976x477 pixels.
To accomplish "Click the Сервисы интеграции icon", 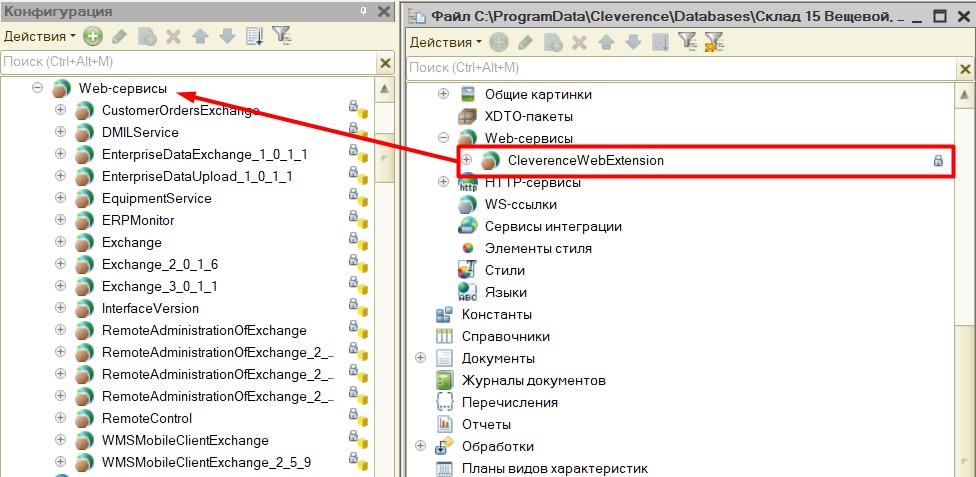I will [467, 226].
